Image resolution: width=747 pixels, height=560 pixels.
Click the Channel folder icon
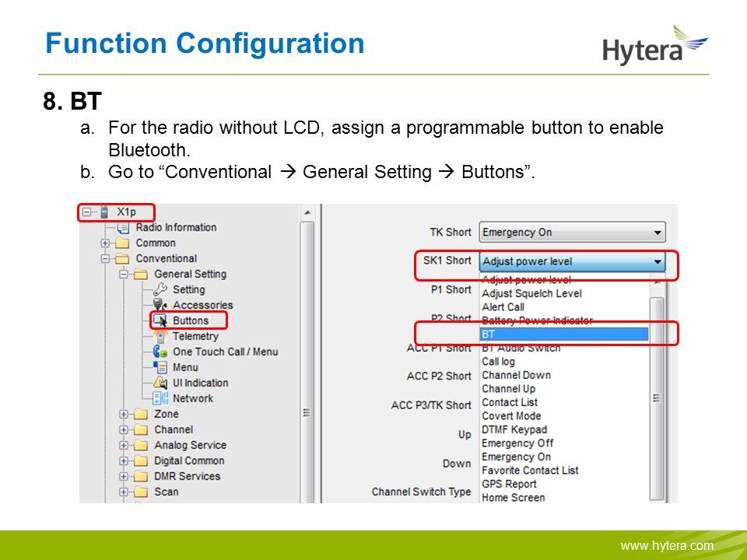(x=141, y=430)
